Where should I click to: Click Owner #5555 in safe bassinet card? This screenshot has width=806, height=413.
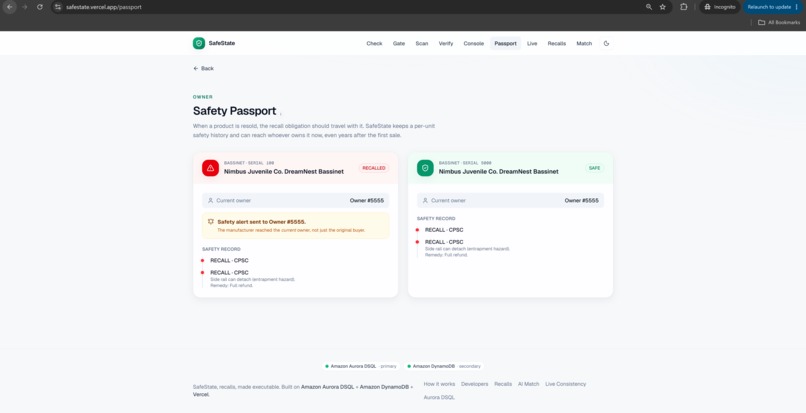581,201
